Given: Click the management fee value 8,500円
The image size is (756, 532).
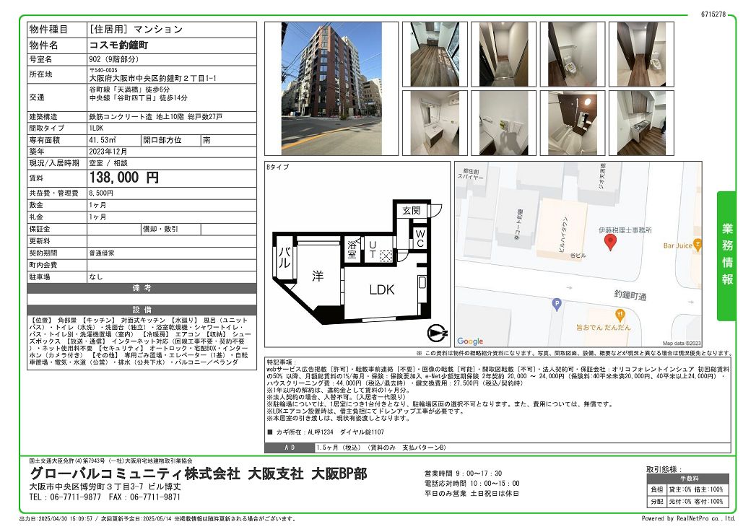Looking at the screenshot, I should (x=101, y=193).
